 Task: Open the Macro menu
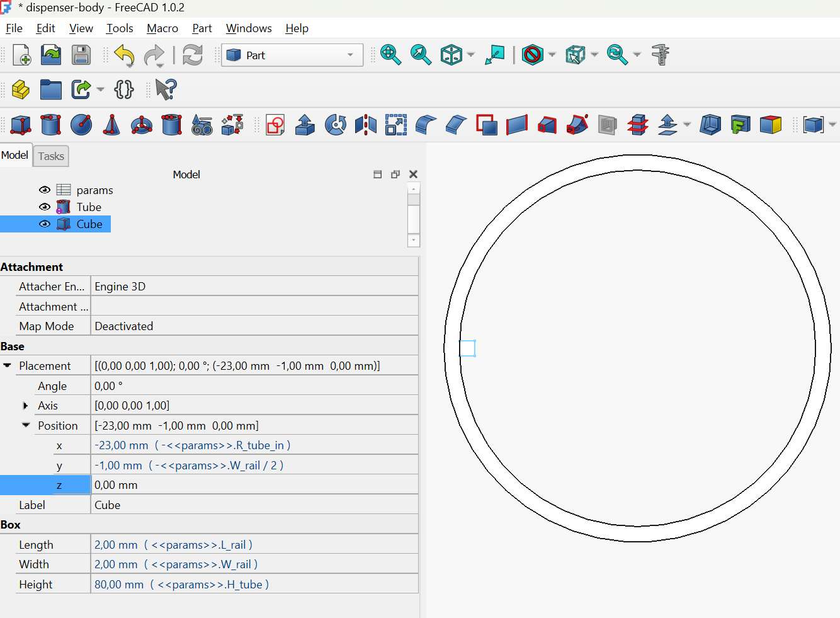[x=162, y=28]
